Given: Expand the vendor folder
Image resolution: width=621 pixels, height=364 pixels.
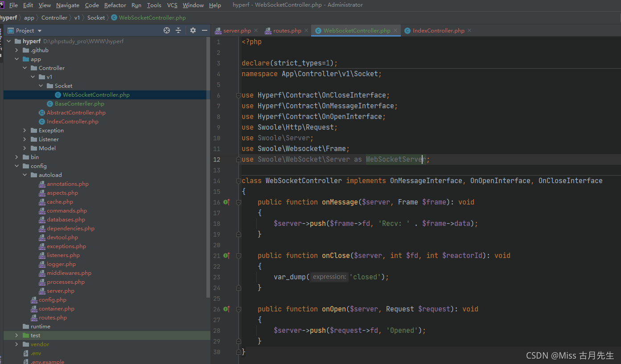Looking at the screenshot, I should [17, 344].
